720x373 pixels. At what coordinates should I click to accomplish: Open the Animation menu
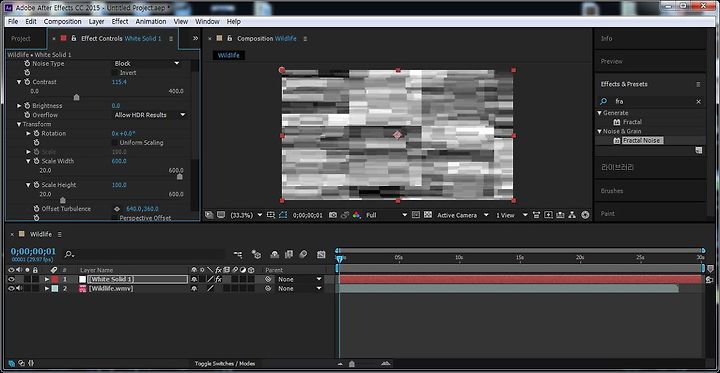click(151, 22)
